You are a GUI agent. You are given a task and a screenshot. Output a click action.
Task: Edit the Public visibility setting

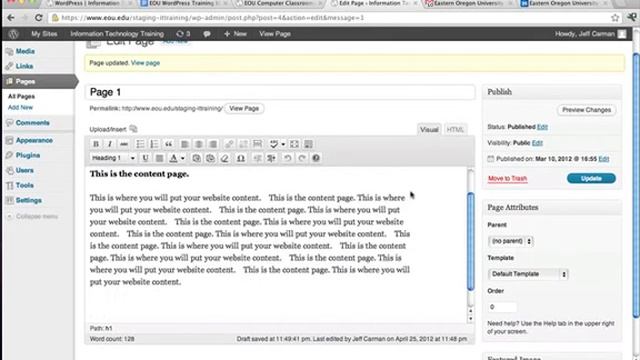[x=537, y=143]
